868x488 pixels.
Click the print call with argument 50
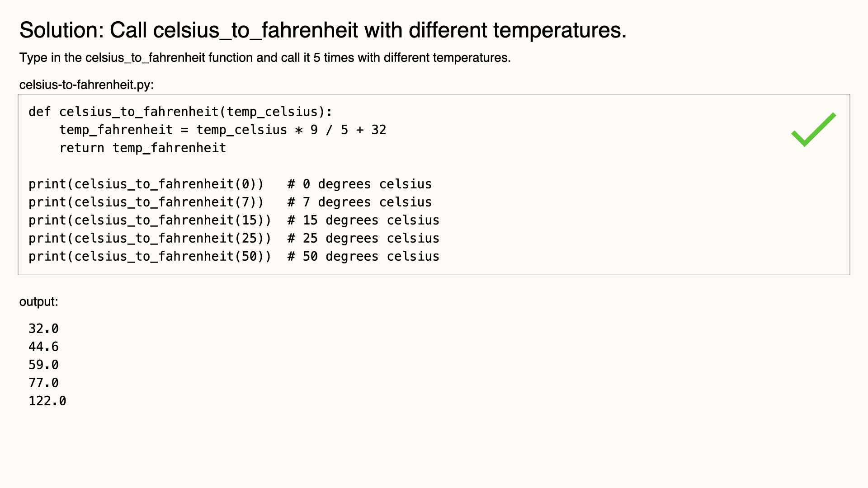[150, 257]
